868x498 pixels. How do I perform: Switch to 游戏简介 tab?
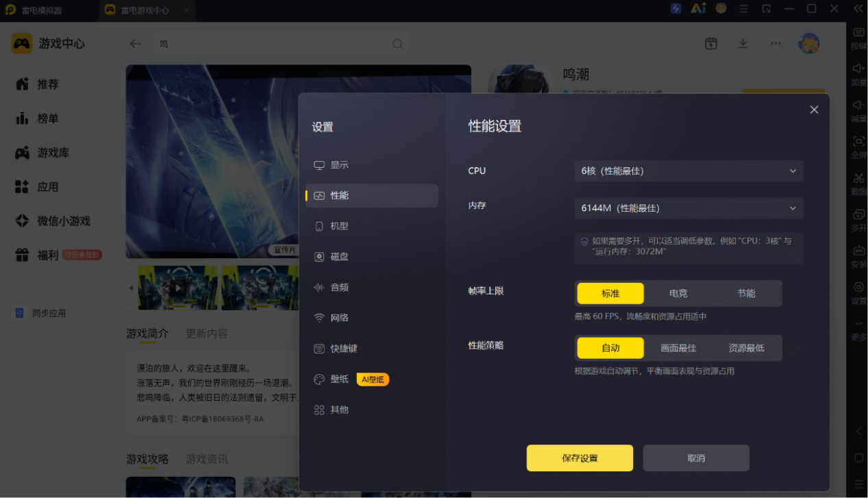click(x=147, y=334)
